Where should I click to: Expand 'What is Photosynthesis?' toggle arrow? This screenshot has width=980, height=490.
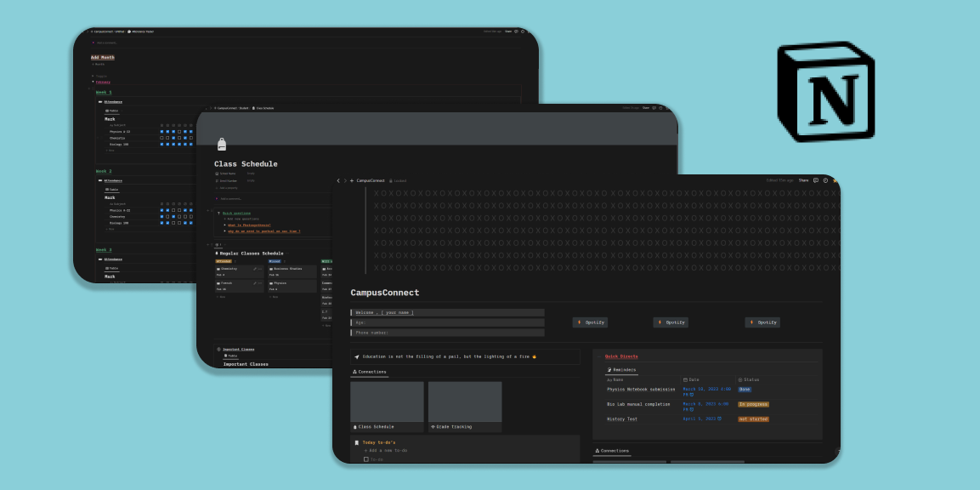[225, 225]
